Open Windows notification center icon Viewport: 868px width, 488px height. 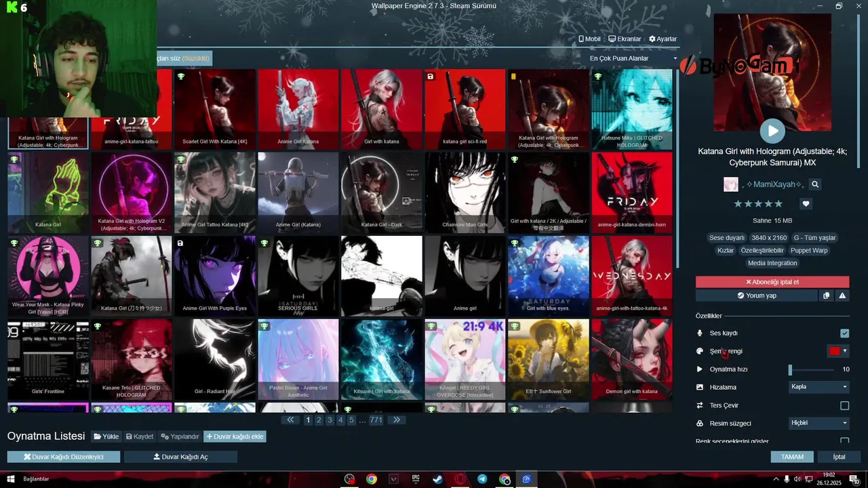coord(855,479)
